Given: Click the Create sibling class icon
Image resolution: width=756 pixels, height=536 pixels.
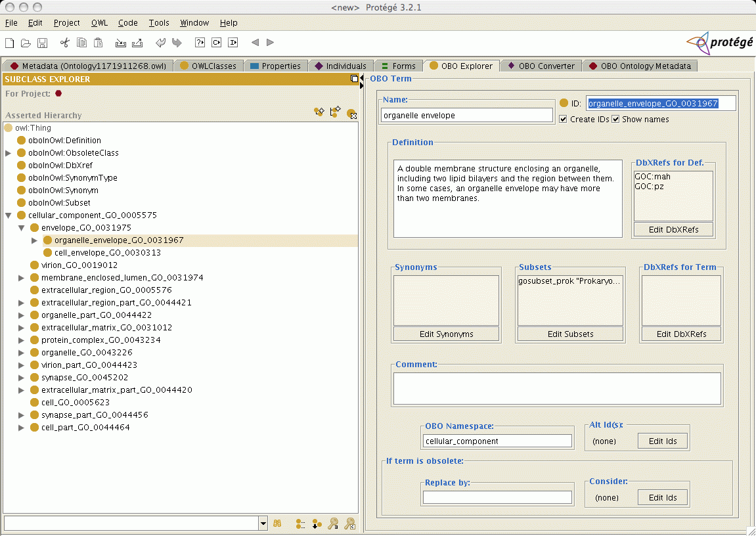Looking at the screenshot, I should click(x=336, y=112).
